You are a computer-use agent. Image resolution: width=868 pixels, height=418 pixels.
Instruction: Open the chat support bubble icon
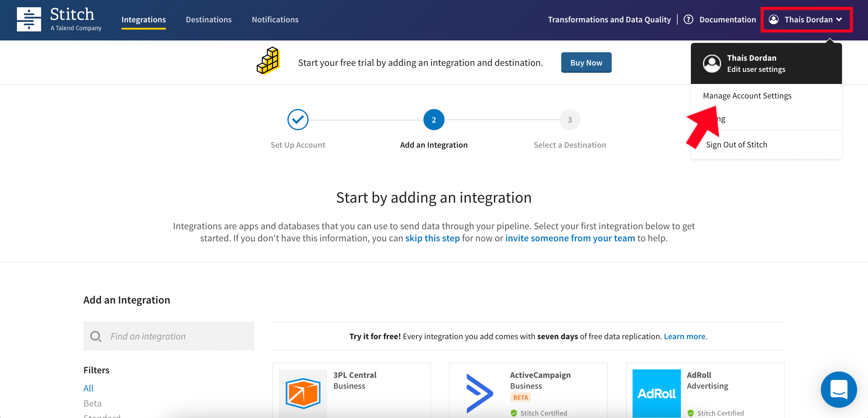pos(838,389)
